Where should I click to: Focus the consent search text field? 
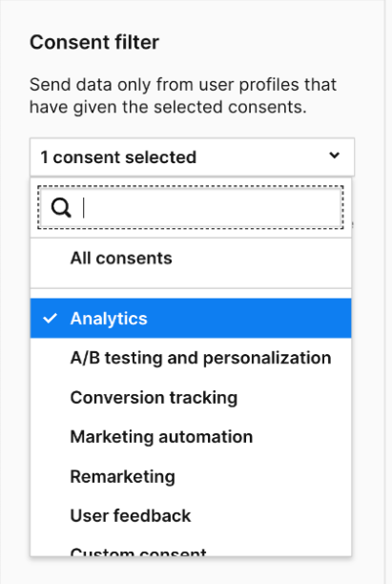pos(190,208)
